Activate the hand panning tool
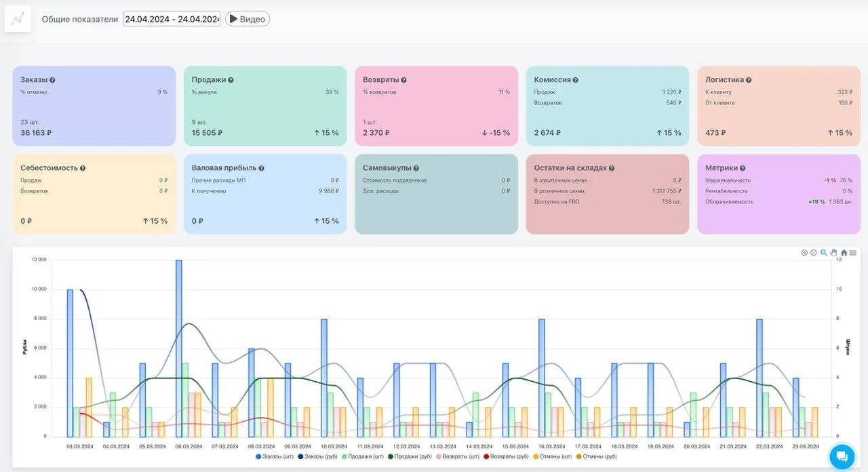Image resolution: width=868 pixels, height=472 pixels. [x=834, y=253]
